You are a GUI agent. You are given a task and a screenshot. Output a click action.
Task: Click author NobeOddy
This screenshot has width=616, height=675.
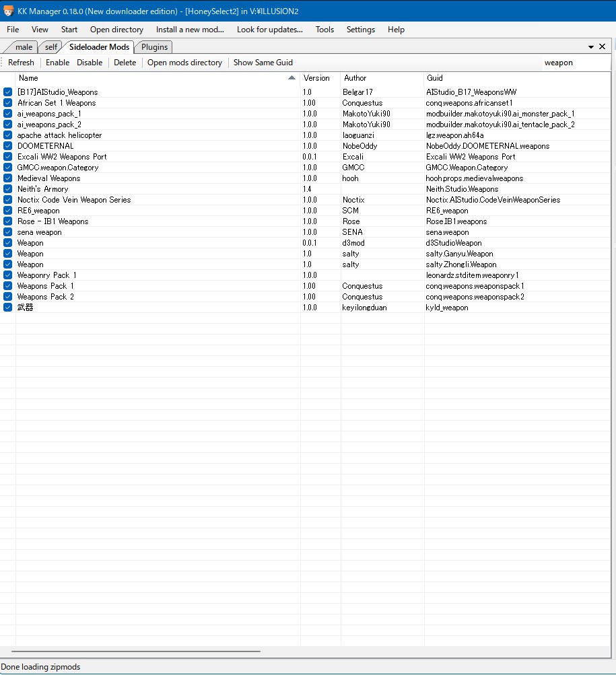coord(360,146)
